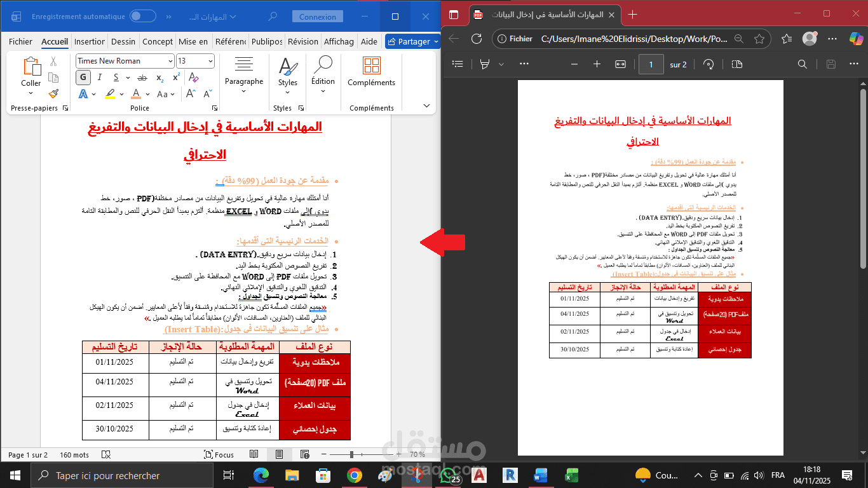Toggle Italic (I) formatting in Word
This screenshot has width=868, height=488.
100,78
